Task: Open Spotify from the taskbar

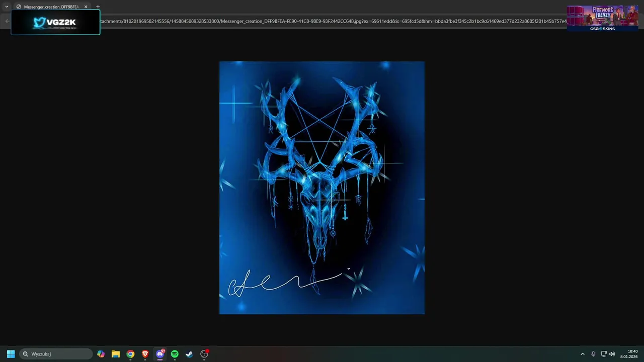Action: [x=175, y=354]
